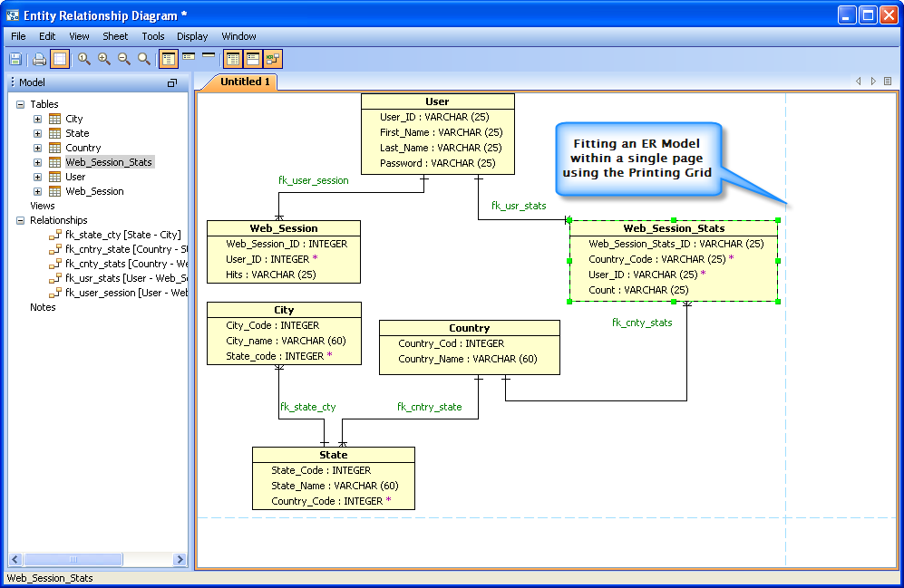
Task: Expand the Country table node
Action: click(37, 148)
